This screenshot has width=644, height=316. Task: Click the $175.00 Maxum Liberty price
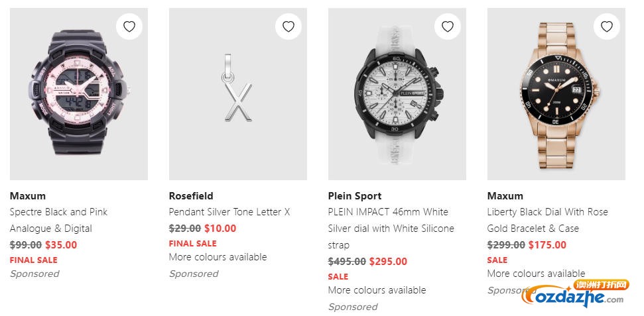point(547,244)
